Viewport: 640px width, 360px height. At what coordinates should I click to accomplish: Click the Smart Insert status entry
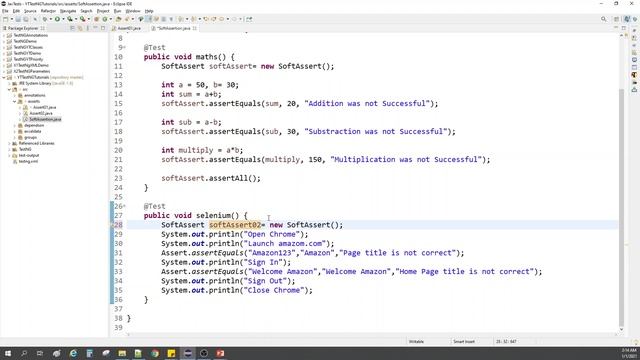point(464,341)
